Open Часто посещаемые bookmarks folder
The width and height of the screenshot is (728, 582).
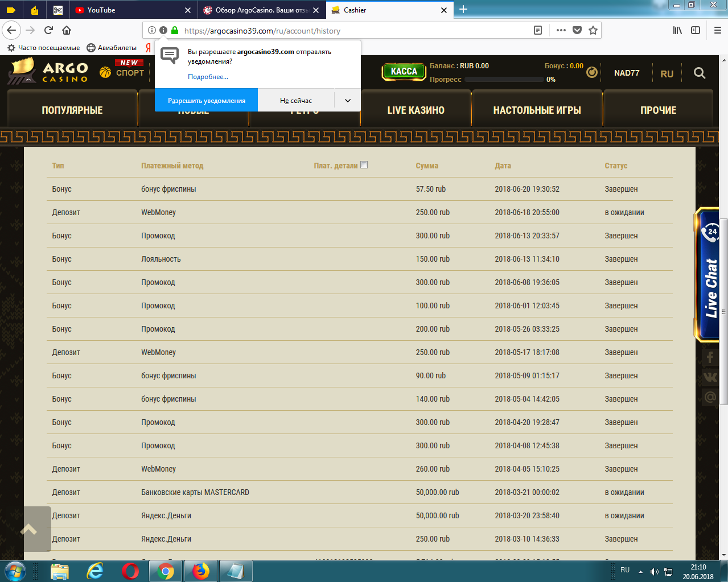click(x=43, y=48)
